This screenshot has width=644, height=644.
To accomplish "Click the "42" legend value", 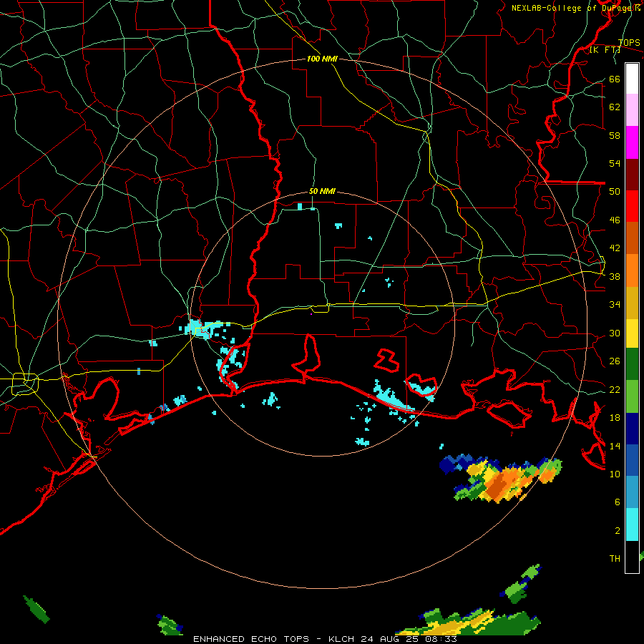I will pos(615,248).
